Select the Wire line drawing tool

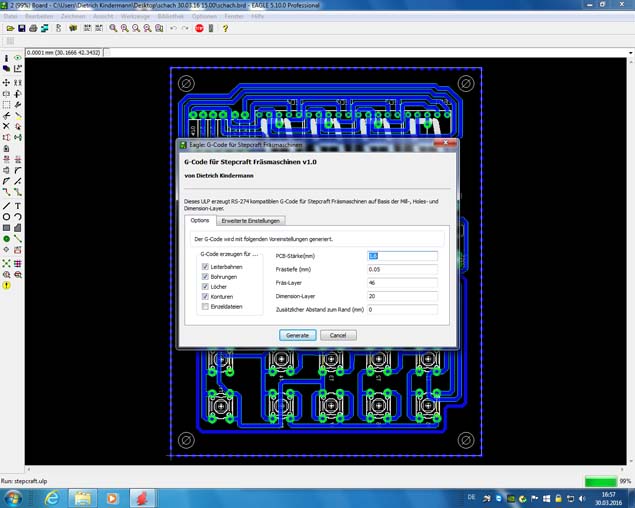(x=6, y=206)
